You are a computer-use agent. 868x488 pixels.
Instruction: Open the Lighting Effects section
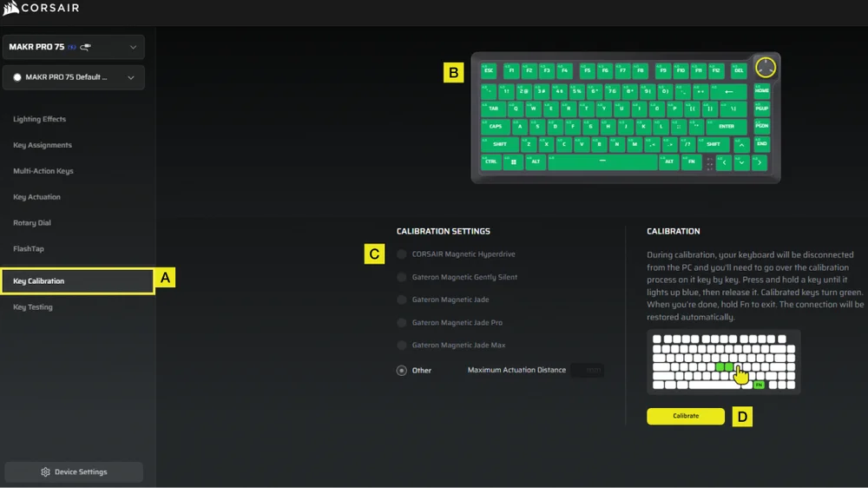pos(39,119)
